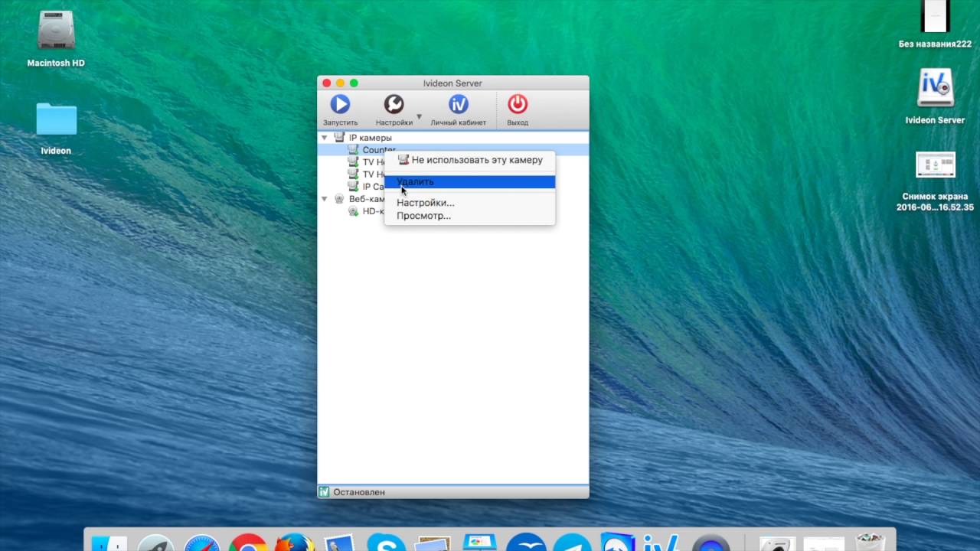Image resolution: width=980 pixels, height=551 pixels.
Task: Open Safari from the dock
Action: (x=202, y=542)
